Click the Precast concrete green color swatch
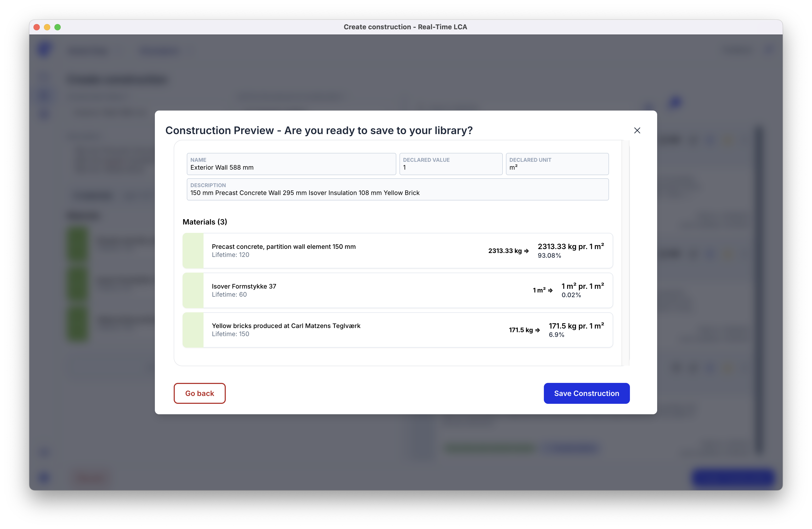This screenshot has height=529, width=812. (193, 251)
